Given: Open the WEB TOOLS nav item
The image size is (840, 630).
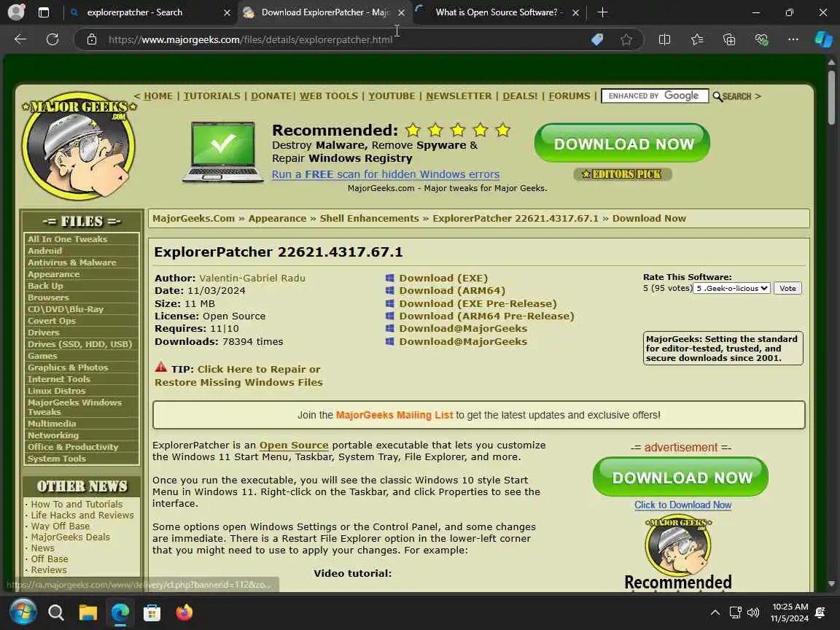Looking at the screenshot, I should [328, 96].
